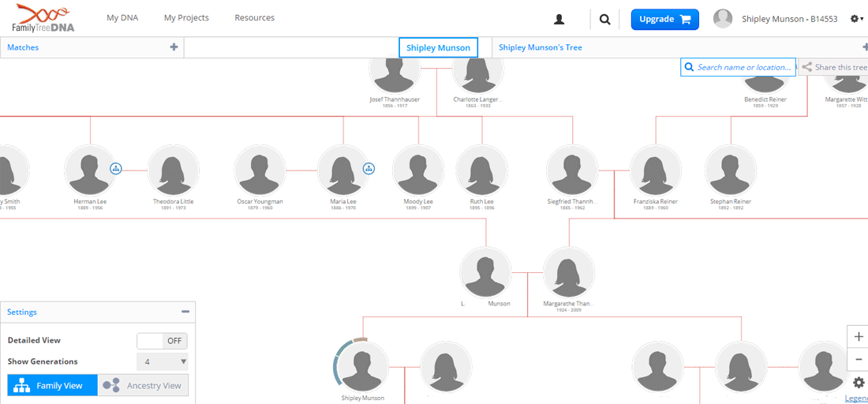Open tree settings gear at bottom right
Image resolution: width=868 pixels, height=404 pixels.
click(x=859, y=383)
